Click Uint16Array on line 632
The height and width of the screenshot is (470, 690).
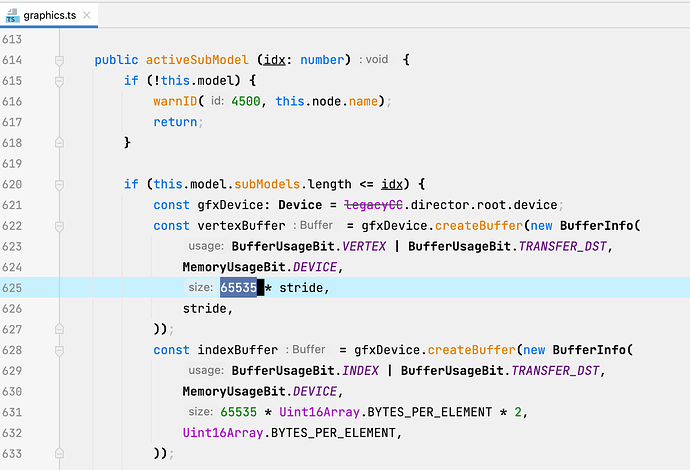point(223,433)
